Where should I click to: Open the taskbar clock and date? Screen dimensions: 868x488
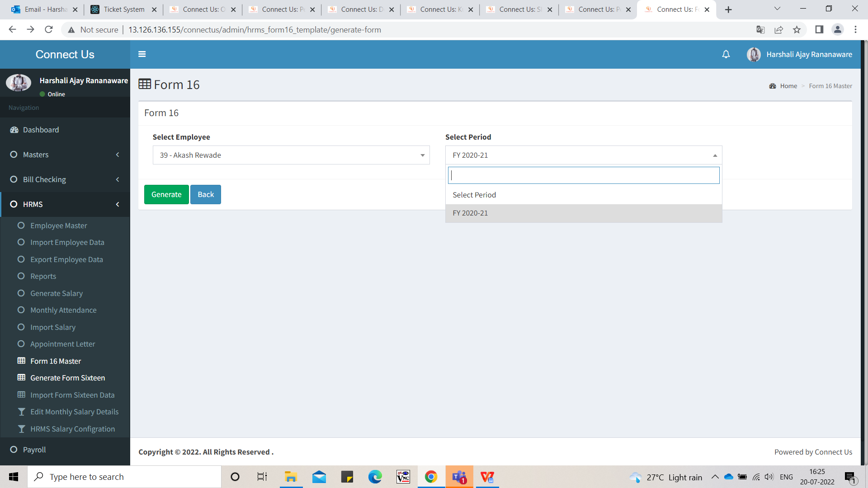817,477
